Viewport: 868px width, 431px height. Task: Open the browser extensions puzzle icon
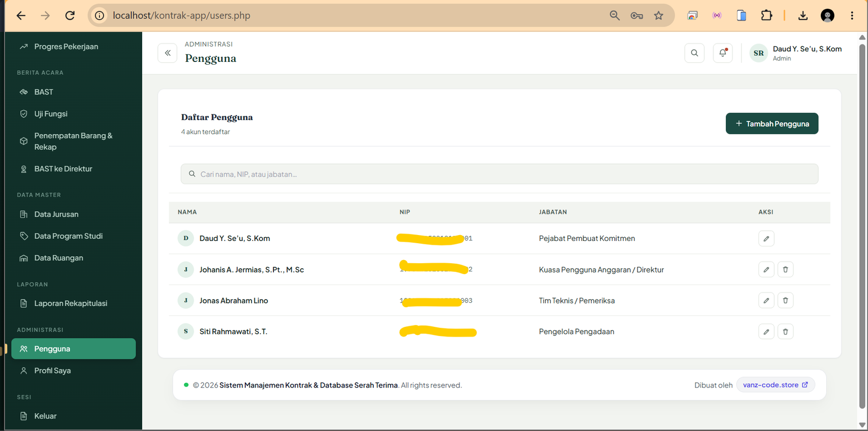[x=766, y=15]
